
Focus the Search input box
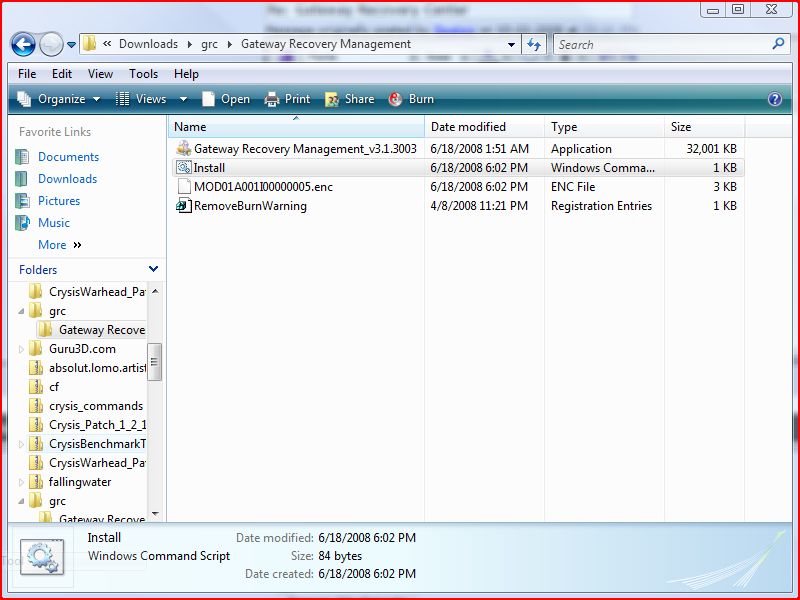(663, 45)
